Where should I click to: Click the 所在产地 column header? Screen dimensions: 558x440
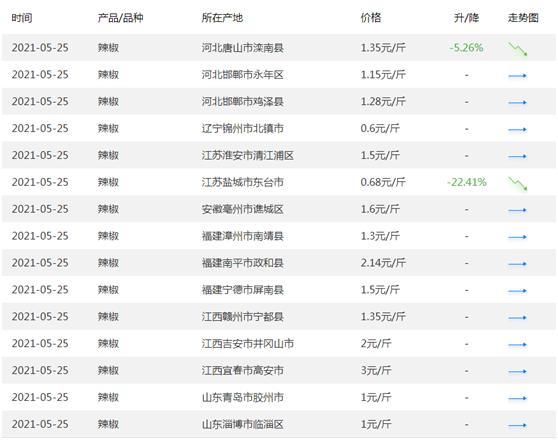pyautogui.click(x=222, y=18)
